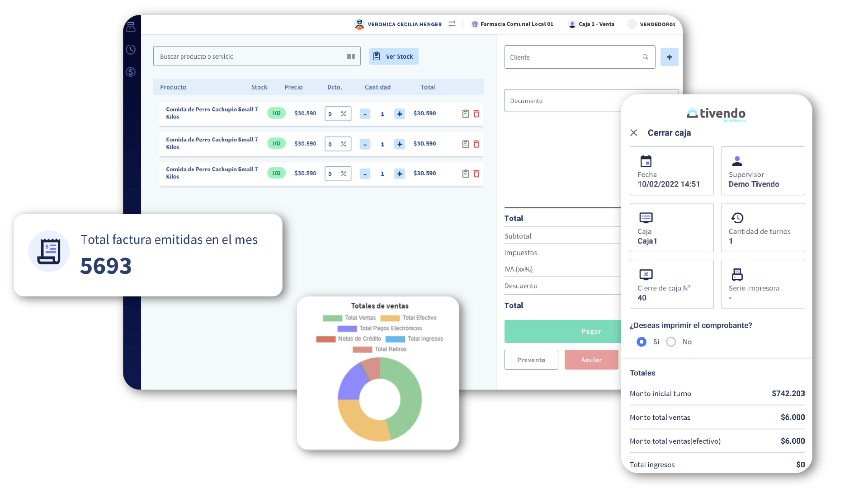
Task: Click the Documento field
Action: click(563, 101)
